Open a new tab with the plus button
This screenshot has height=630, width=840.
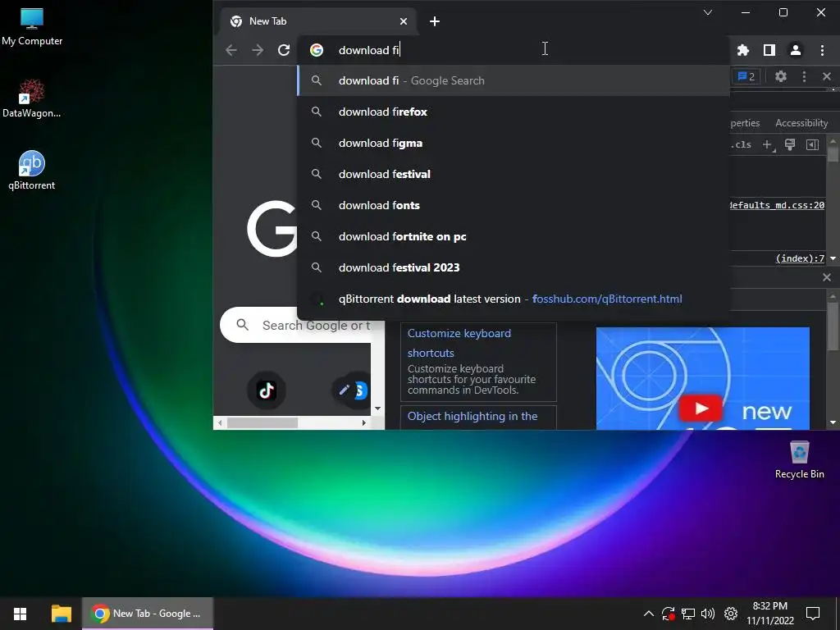(435, 21)
